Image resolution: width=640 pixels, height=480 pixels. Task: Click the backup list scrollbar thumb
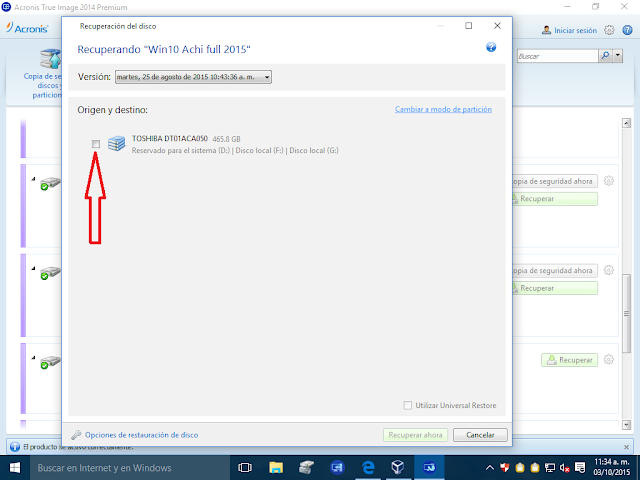626,313
